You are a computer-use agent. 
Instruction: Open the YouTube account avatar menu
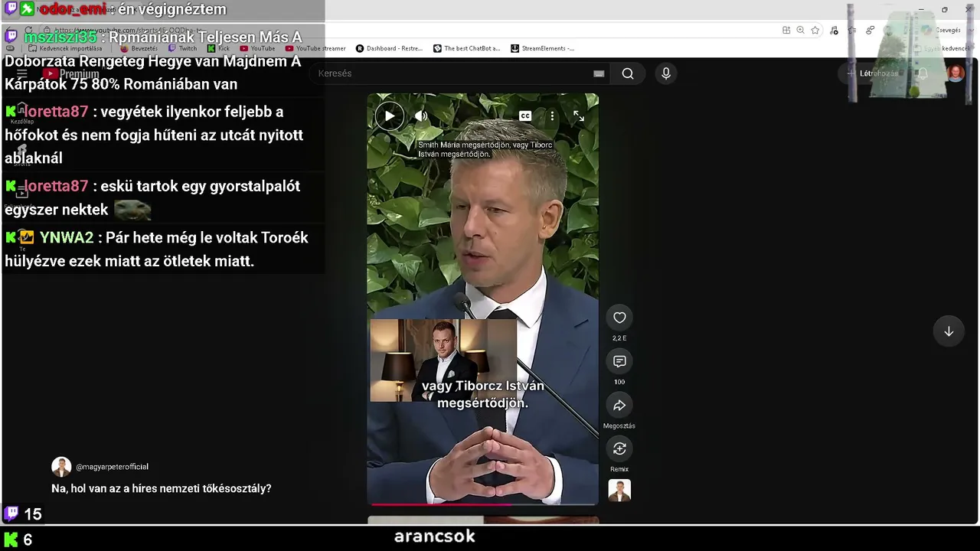pyautogui.click(x=955, y=73)
